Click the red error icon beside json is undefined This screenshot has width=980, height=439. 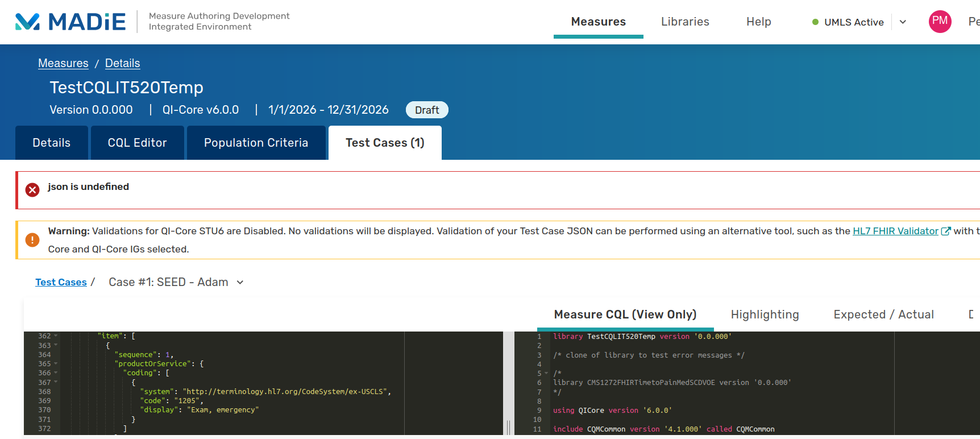pos(32,190)
